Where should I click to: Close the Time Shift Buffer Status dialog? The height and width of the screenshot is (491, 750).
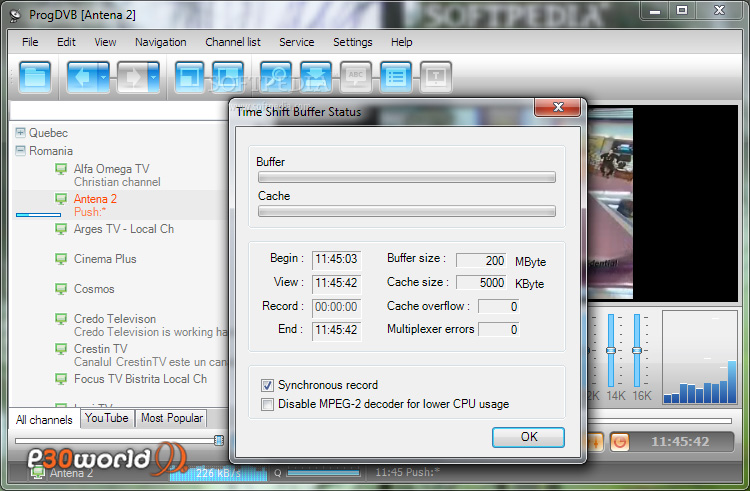coord(558,107)
